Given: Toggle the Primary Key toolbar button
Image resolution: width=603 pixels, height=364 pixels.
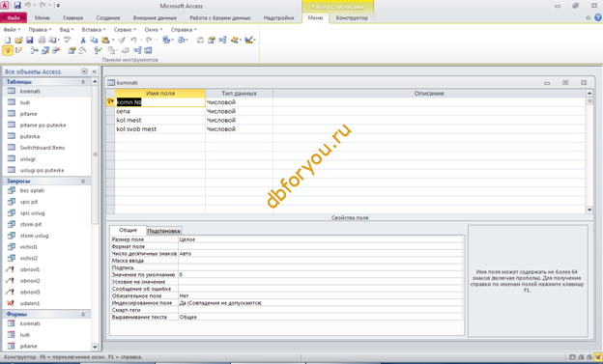Looking at the screenshot, I should click(x=8, y=50).
